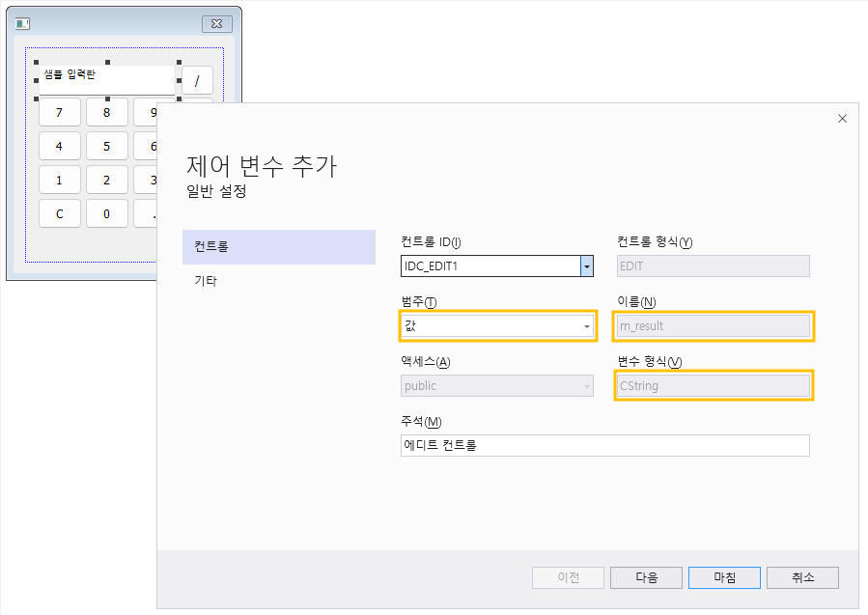The width and height of the screenshot is (868, 615).
Task: Click the IDC_EDIT1 control ID text box
Action: pyautogui.click(x=490, y=266)
